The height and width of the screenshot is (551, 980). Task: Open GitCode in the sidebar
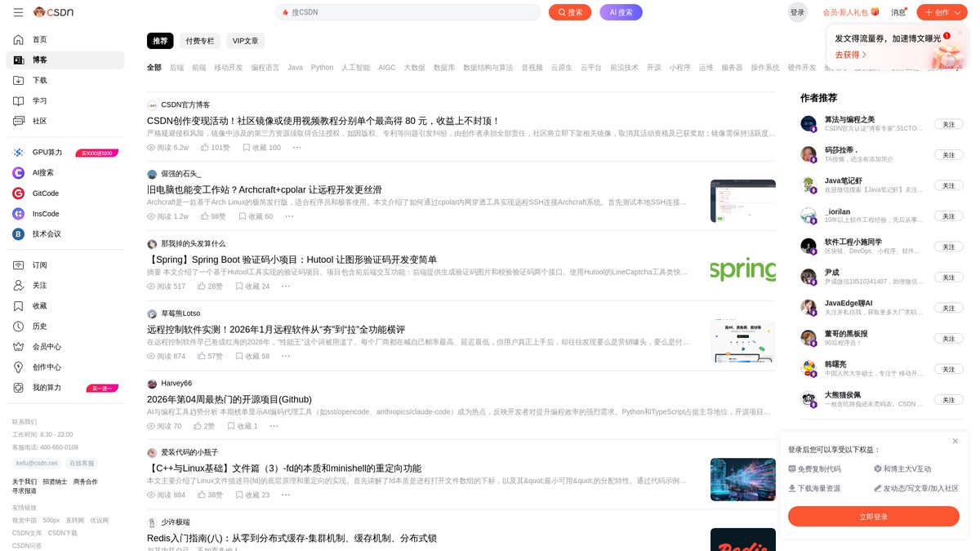pos(65,193)
